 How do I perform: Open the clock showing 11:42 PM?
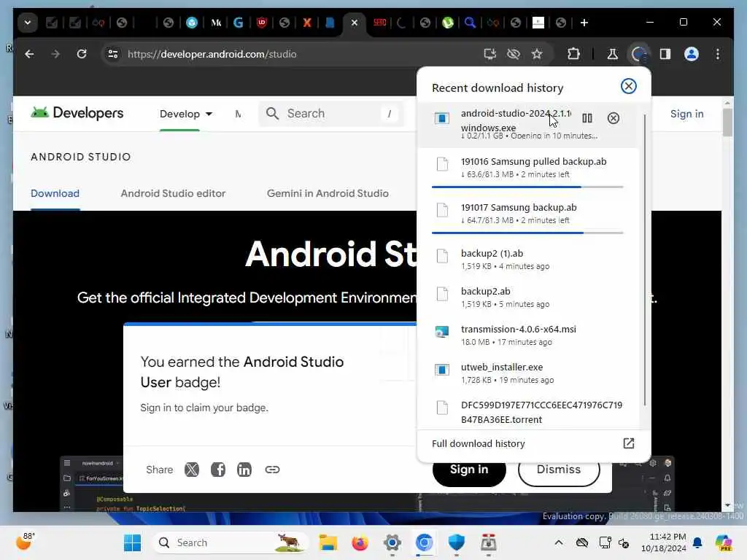(x=664, y=542)
